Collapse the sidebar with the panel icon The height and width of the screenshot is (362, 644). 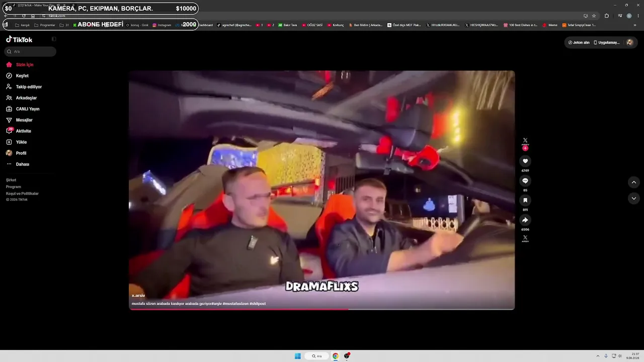click(x=54, y=39)
